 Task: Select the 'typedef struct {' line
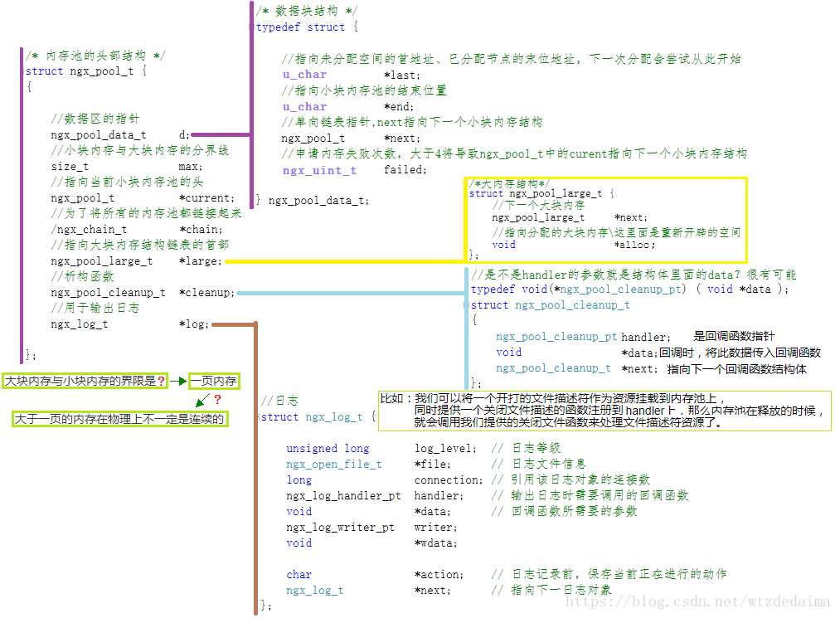(307, 27)
